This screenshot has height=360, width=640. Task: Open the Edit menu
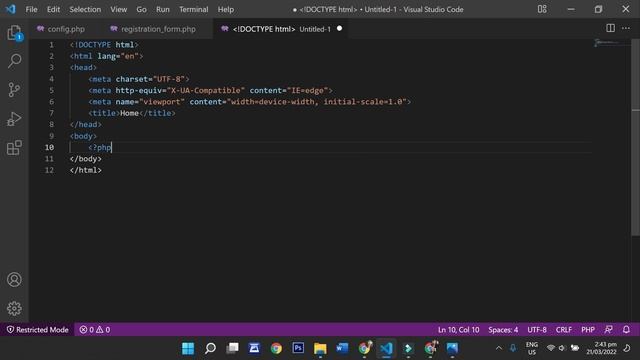pos(53,9)
